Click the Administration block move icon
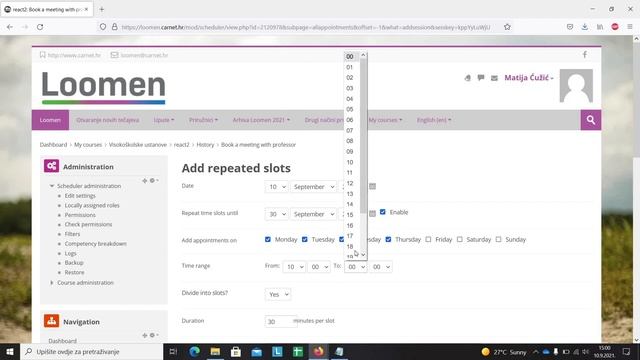This screenshot has width=640, height=360. click(x=144, y=180)
